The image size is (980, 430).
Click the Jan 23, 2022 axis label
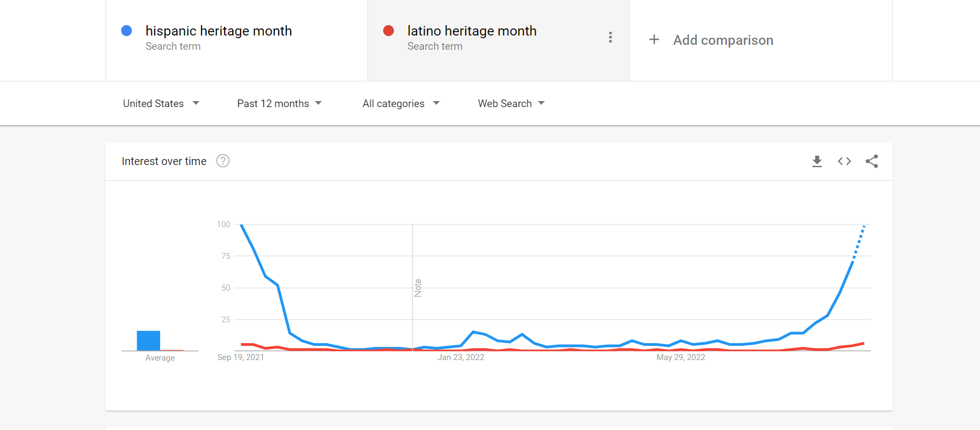point(461,357)
